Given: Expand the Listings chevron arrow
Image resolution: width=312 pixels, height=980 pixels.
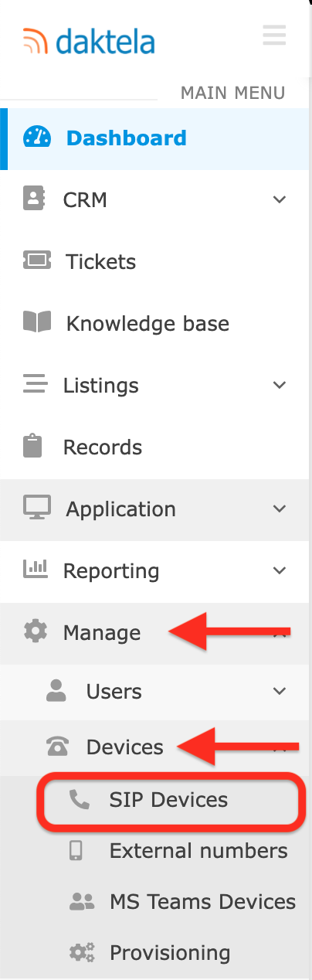Looking at the screenshot, I should [280, 385].
